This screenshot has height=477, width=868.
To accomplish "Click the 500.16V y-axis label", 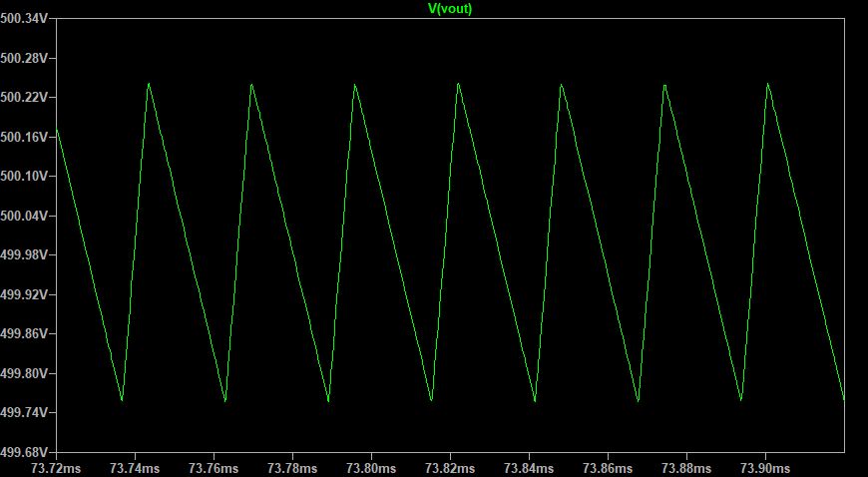I will coord(24,137).
